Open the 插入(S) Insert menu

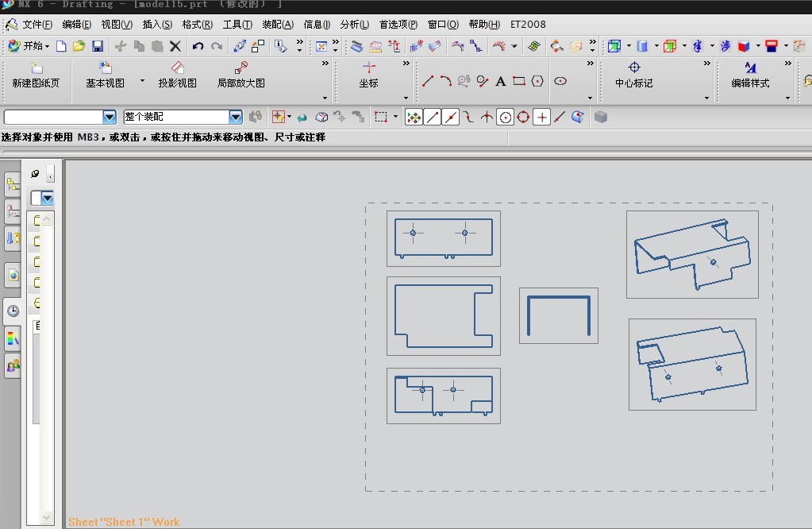point(157,25)
